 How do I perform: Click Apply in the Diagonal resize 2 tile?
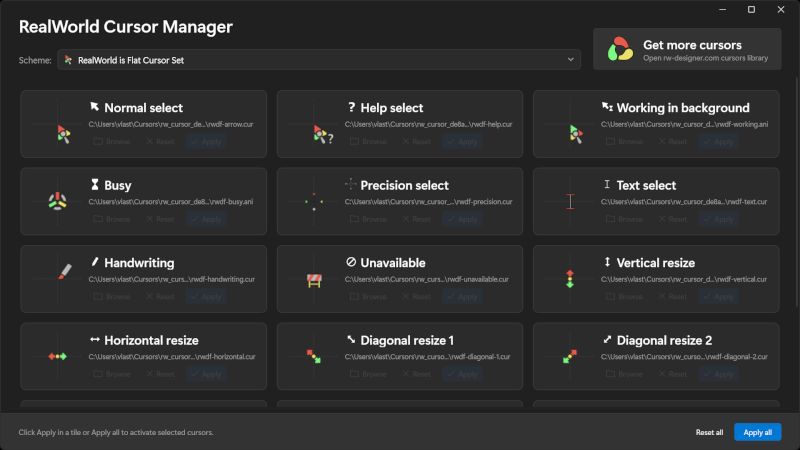click(718, 374)
